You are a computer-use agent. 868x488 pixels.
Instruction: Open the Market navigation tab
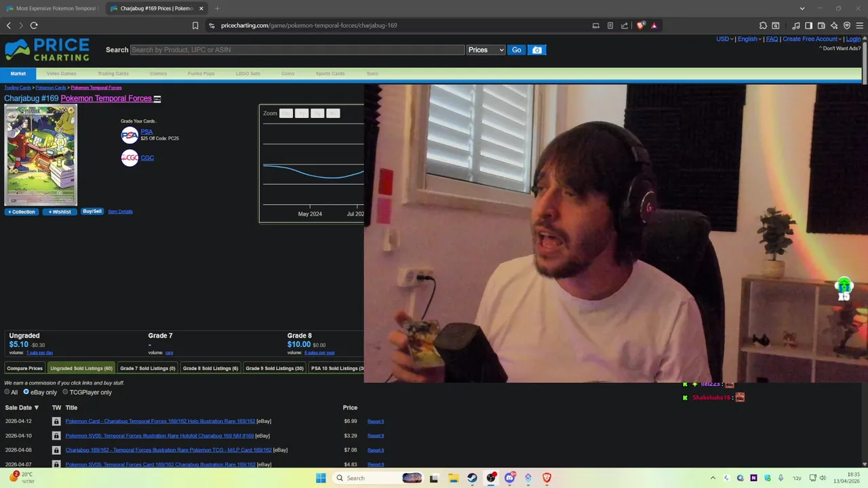(18, 73)
